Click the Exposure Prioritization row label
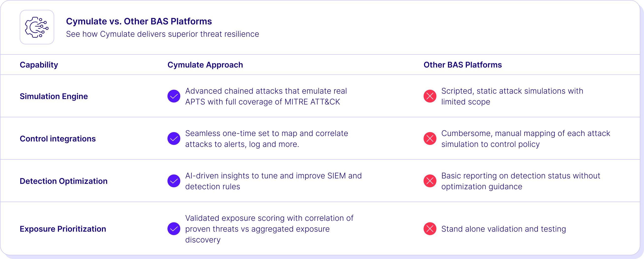 click(x=63, y=229)
